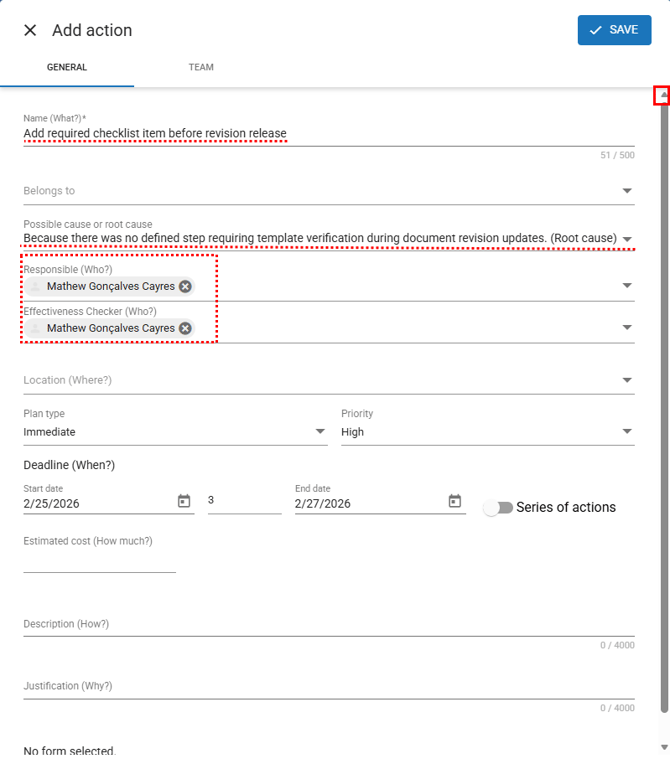Toggle the Series of actions switch
The width and height of the screenshot is (670, 769).
(497, 508)
